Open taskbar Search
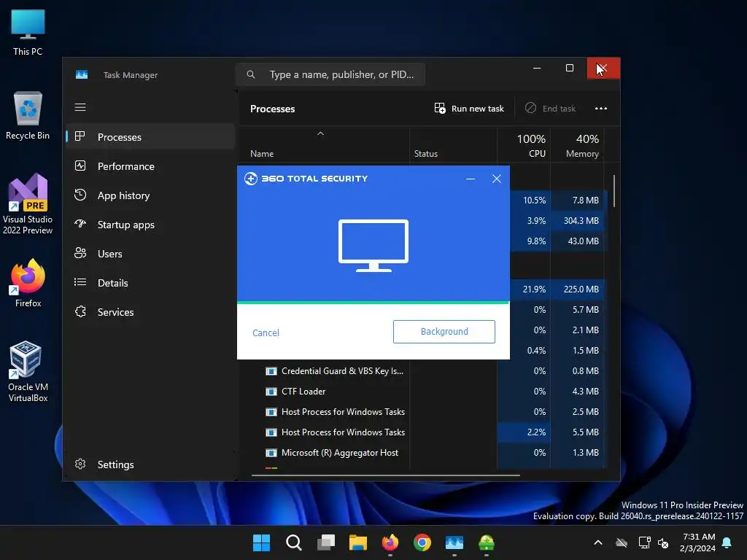747x560 pixels. click(x=293, y=542)
